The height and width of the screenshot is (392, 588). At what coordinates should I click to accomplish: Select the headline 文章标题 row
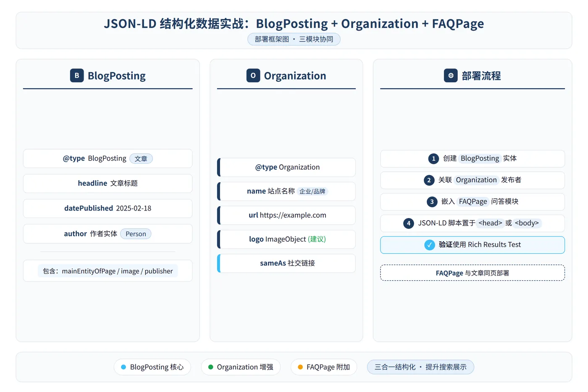(108, 184)
